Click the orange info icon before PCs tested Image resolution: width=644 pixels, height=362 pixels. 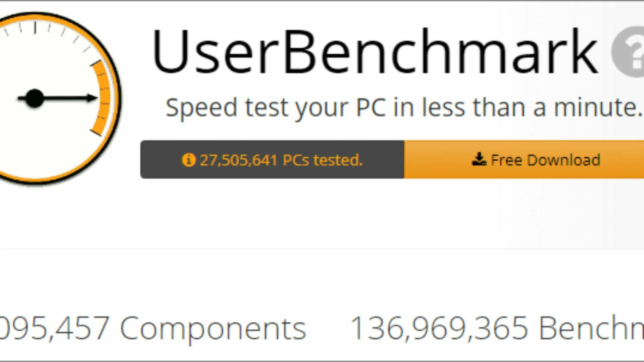coord(188,160)
